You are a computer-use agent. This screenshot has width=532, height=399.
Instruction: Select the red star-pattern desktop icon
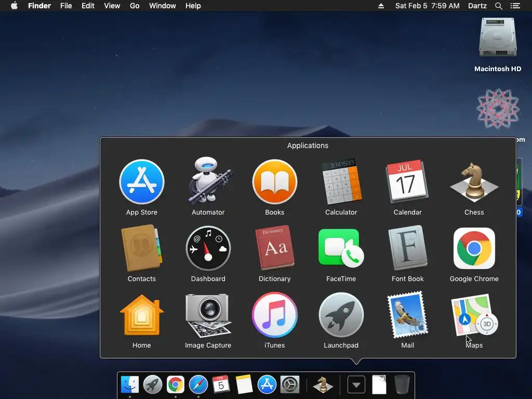pos(498,109)
